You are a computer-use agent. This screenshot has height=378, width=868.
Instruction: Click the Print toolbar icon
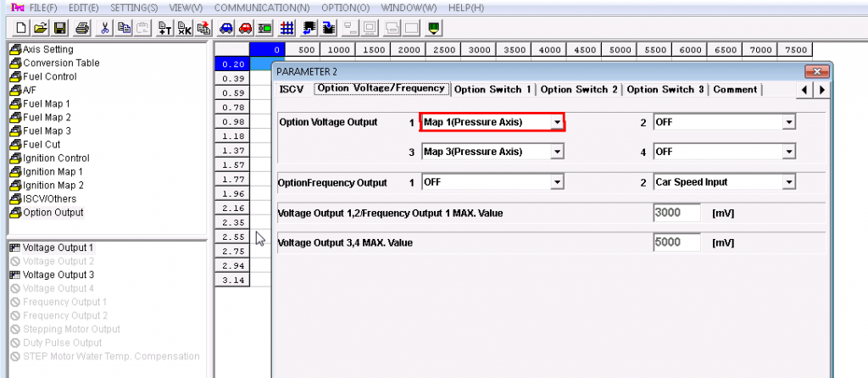click(x=82, y=27)
